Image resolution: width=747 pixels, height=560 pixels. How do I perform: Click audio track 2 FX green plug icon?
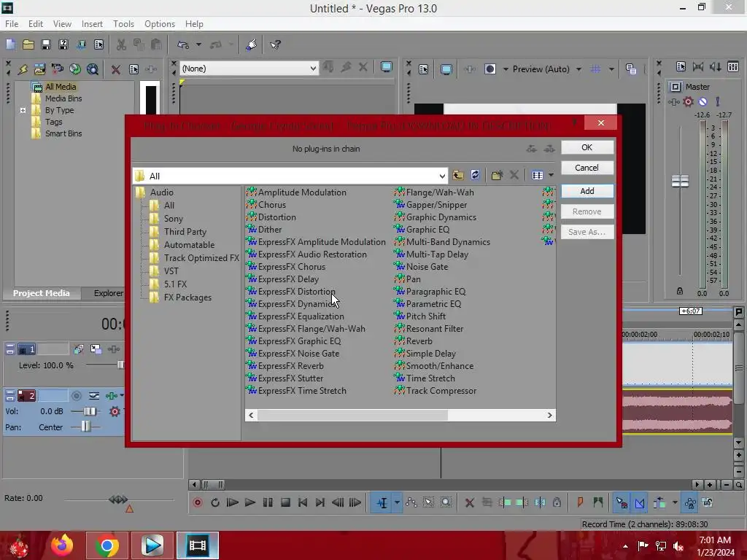click(111, 396)
